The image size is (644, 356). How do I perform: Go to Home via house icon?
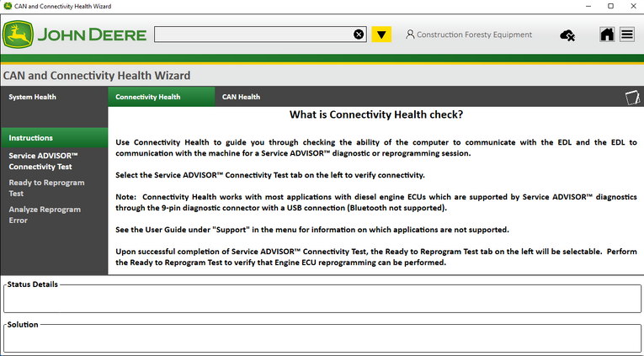[607, 35]
